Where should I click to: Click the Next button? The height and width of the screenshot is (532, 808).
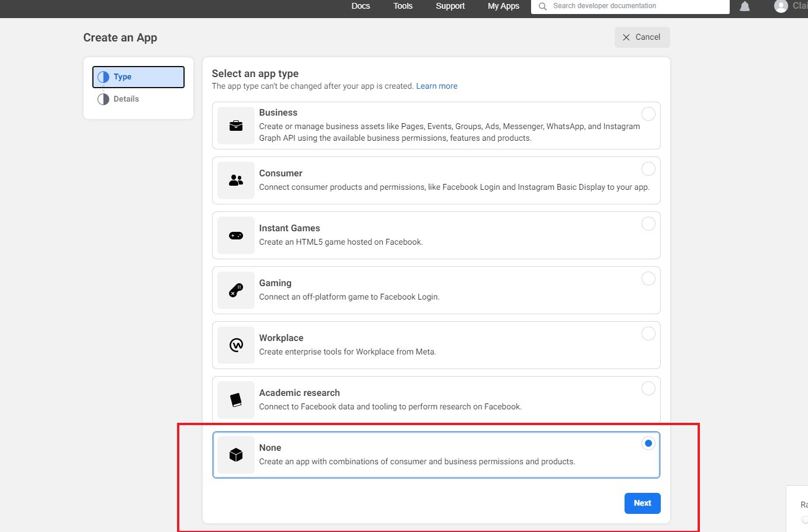pyautogui.click(x=643, y=503)
